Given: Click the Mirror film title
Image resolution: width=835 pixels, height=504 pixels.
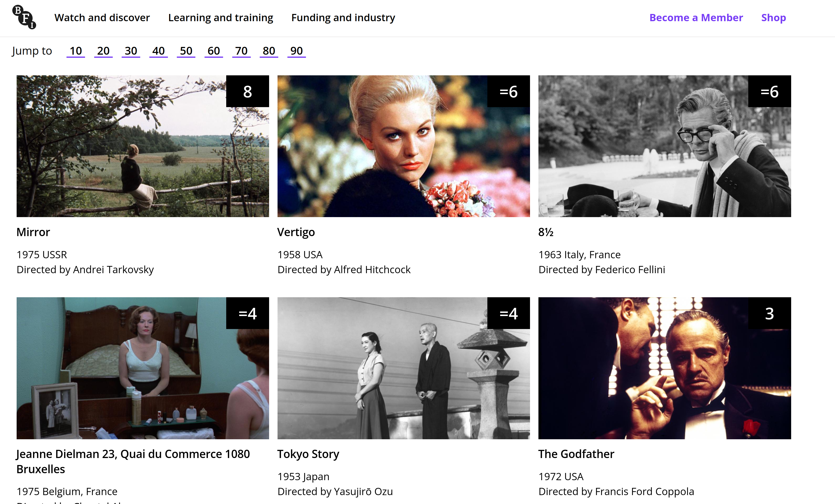Looking at the screenshot, I should (33, 232).
